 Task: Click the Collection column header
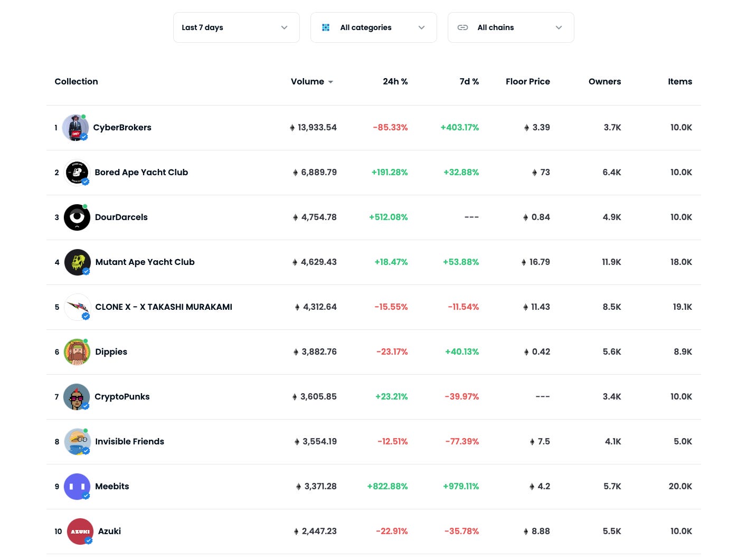point(76,81)
